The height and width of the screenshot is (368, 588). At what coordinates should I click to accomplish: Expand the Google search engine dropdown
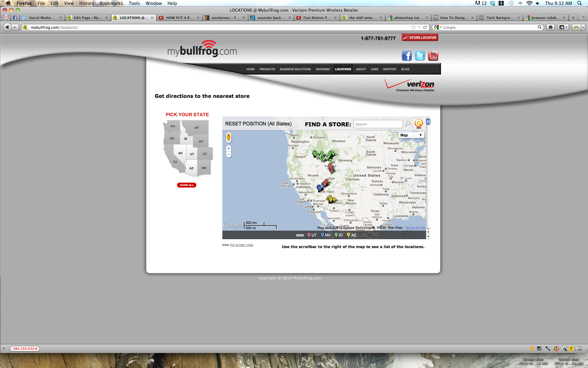tap(438, 27)
